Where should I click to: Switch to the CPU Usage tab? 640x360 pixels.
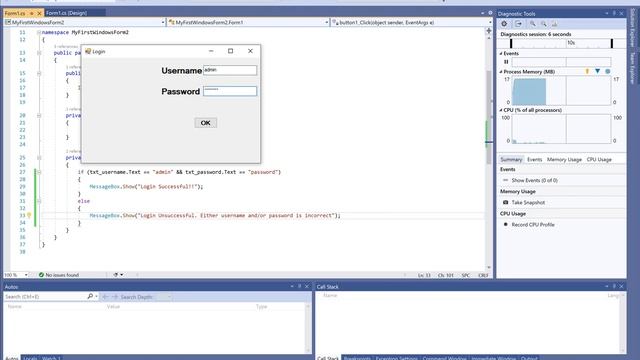tap(599, 160)
